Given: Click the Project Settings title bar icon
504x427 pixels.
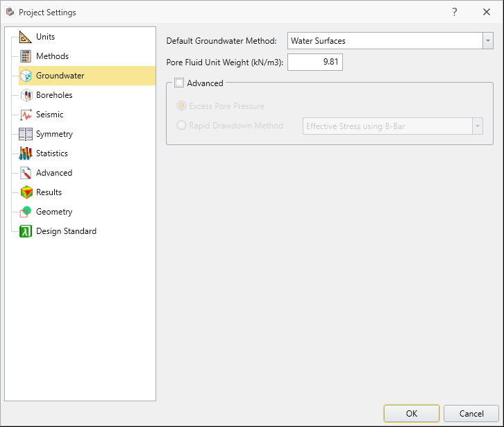Looking at the screenshot, I should pyautogui.click(x=10, y=12).
